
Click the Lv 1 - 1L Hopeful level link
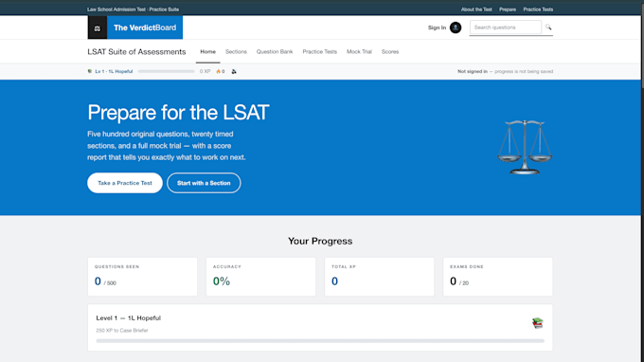point(114,71)
